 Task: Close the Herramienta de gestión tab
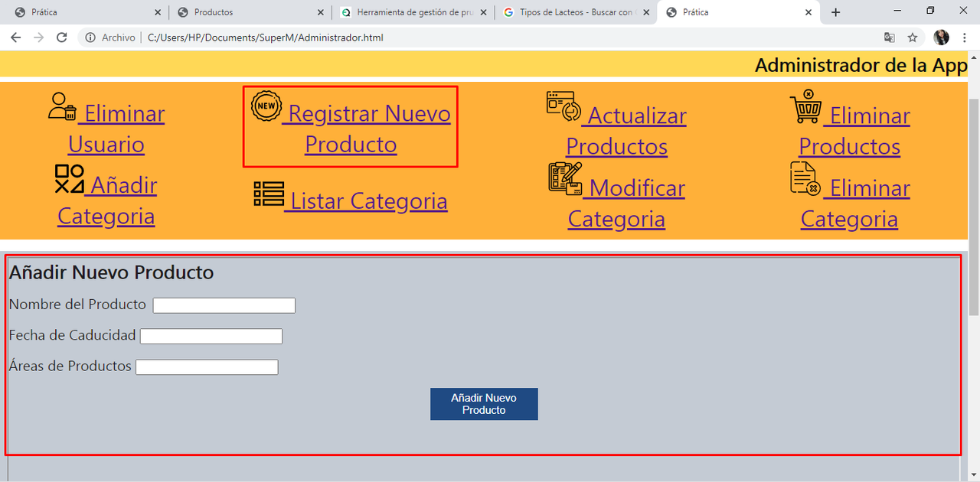click(482, 12)
